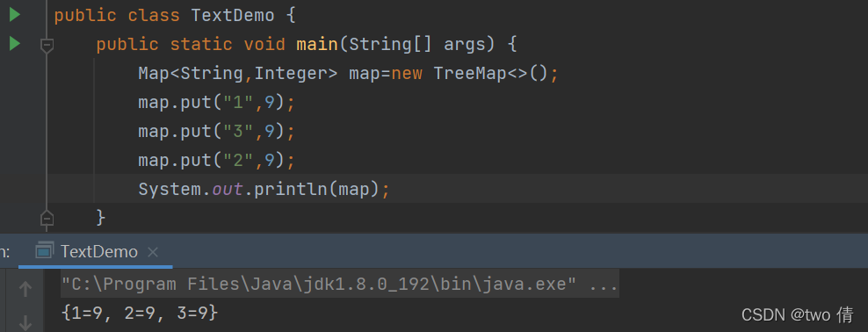Viewport: 868px width, 332px height.
Task: Run main method via gutter arrow
Action: (15, 44)
